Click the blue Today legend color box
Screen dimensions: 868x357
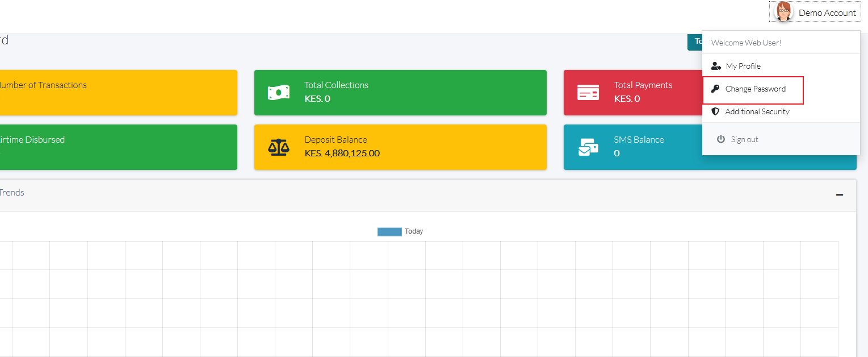pyautogui.click(x=389, y=231)
